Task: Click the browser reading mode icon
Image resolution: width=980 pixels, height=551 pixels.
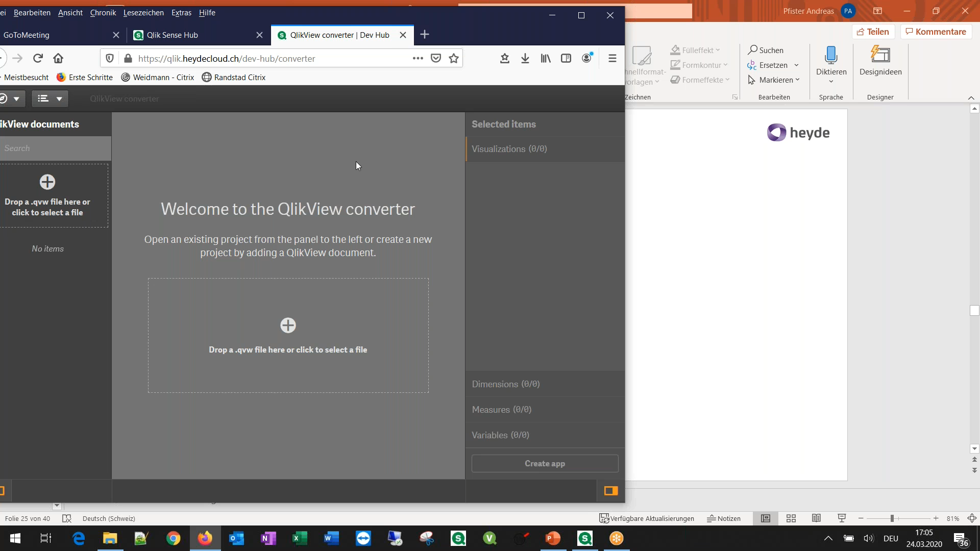Action: coord(566,59)
